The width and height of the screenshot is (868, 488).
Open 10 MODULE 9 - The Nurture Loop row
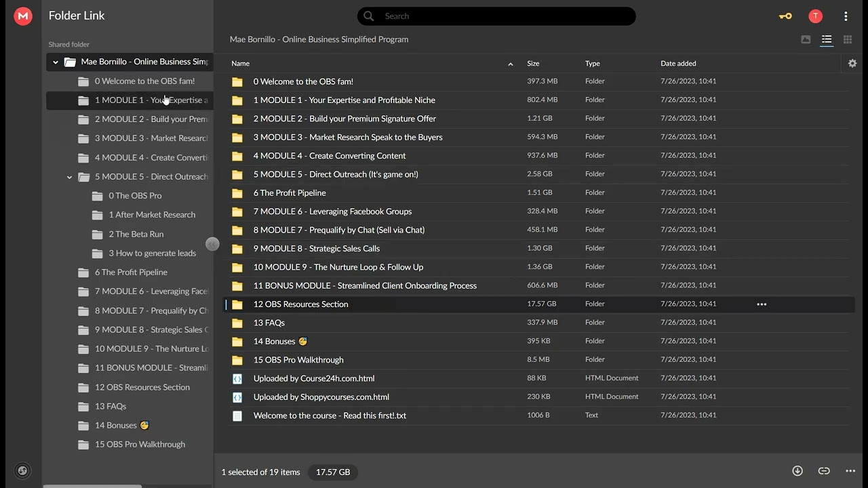point(540,267)
